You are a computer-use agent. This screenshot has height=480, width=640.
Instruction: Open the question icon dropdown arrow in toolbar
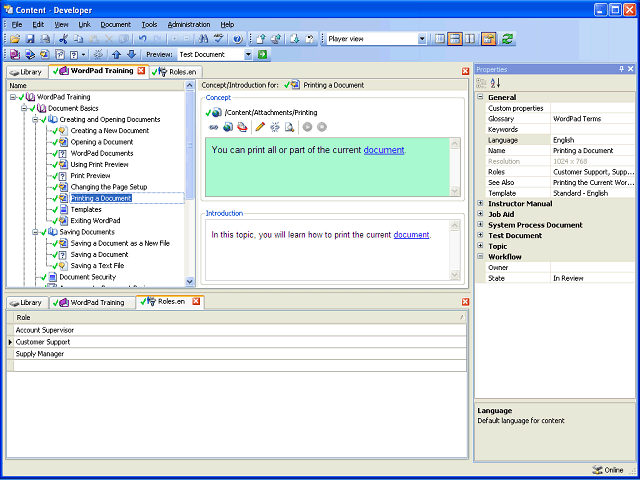pos(84,54)
